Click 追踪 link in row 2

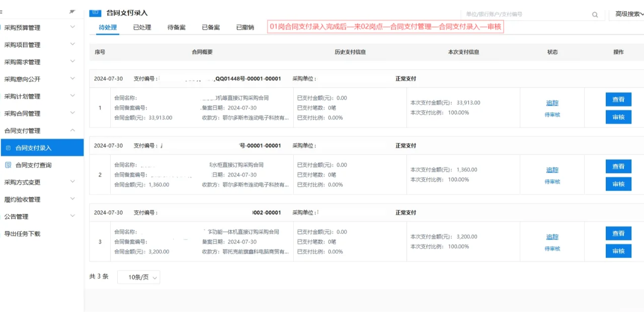coord(552,170)
